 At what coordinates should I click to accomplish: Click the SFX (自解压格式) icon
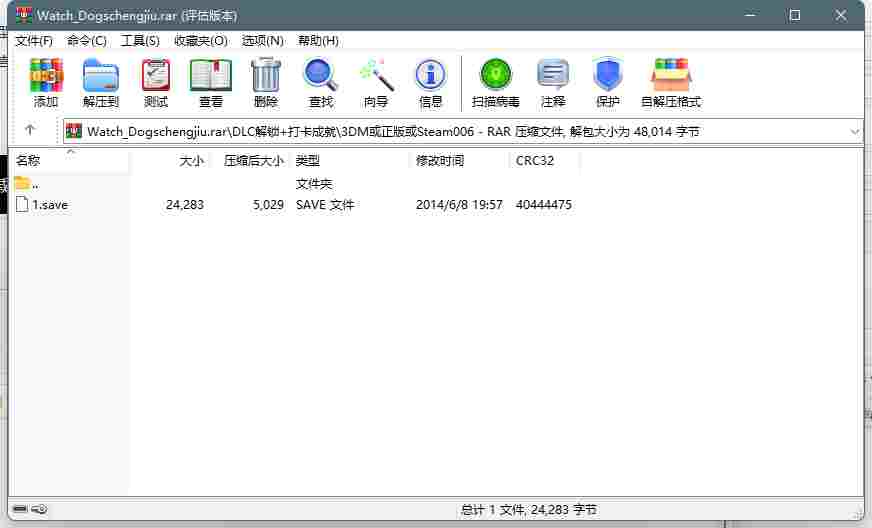pyautogui.click(x=671, y=82)
